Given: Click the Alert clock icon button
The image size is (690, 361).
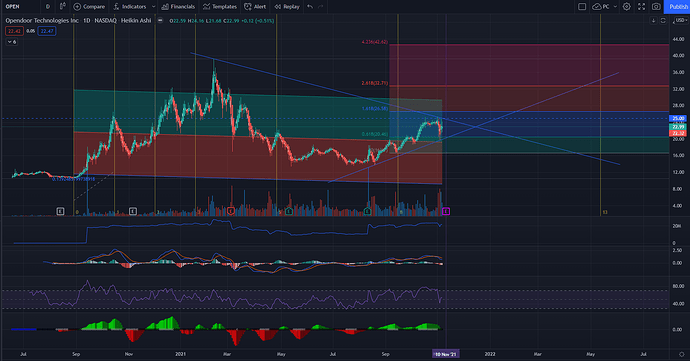Looking at the screenshot, I should [255, 7].
